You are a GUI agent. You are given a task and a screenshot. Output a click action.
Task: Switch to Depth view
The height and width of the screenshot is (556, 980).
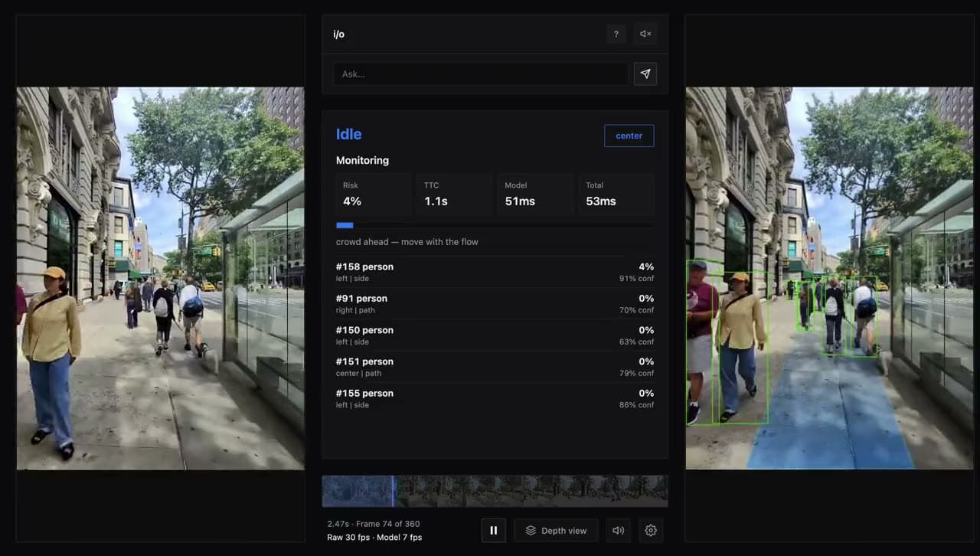(x=557, y=530)
